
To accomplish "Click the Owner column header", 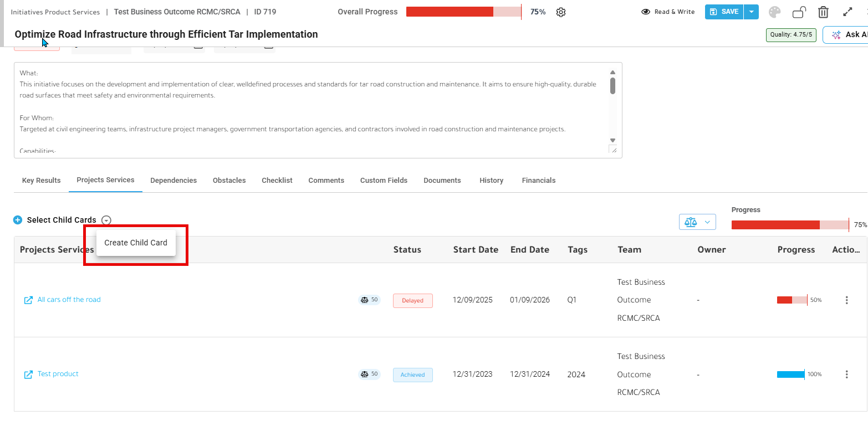I will (712, 250).
